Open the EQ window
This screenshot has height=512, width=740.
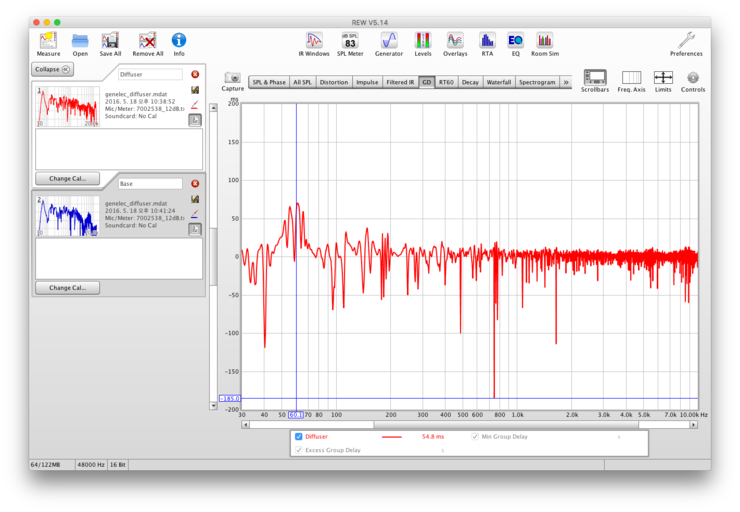(x=515, y=42)
